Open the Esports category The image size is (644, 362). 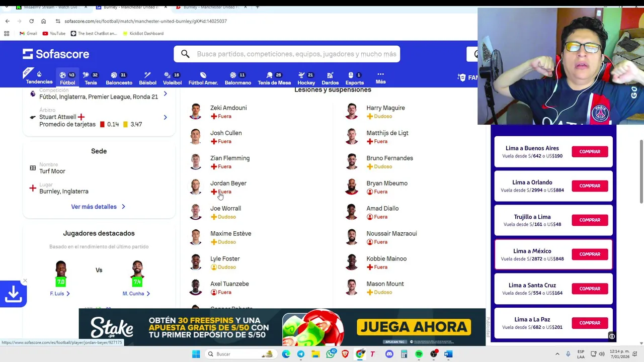tap(354, 78)
